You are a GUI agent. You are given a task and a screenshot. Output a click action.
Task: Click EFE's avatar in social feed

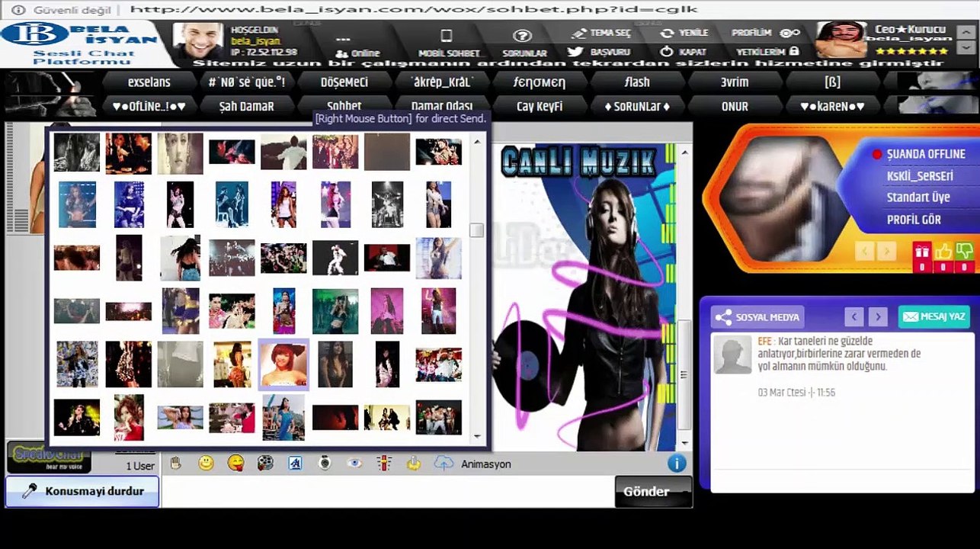(733, 354)
